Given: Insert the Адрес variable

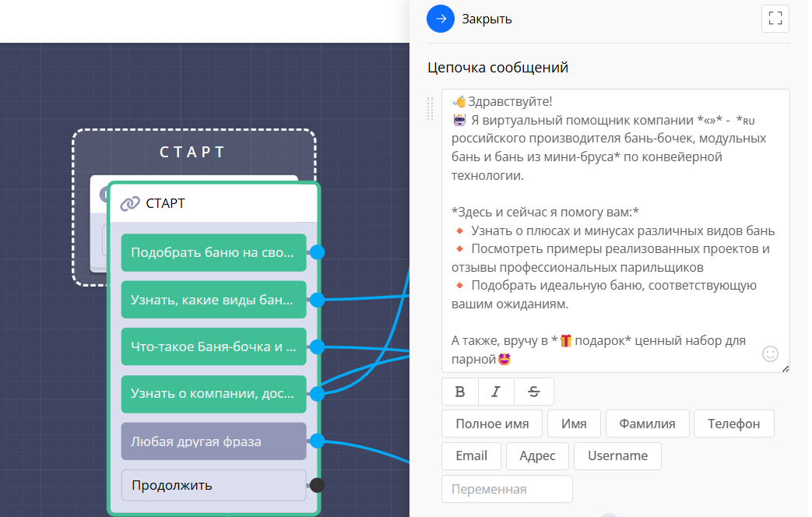Looking at the screenshot, I should (x=537, y=456).
